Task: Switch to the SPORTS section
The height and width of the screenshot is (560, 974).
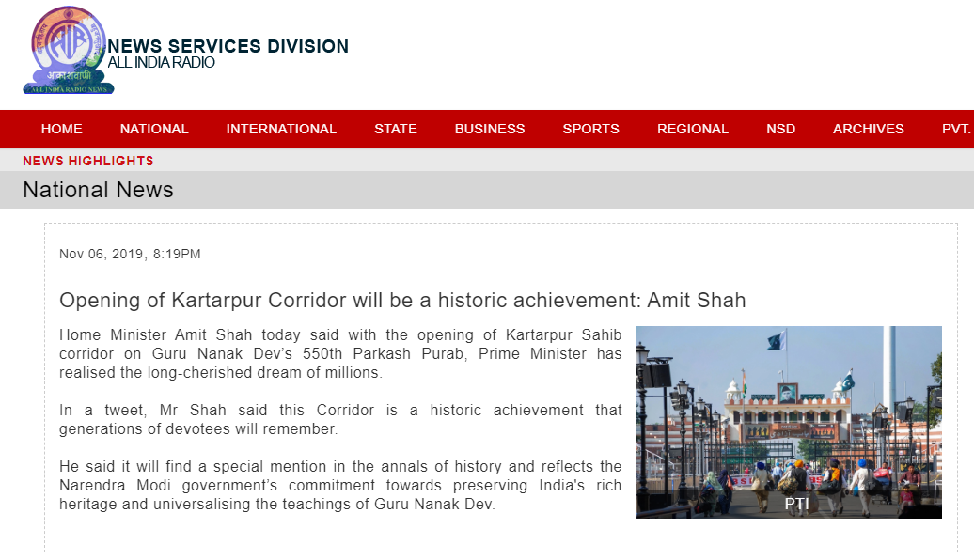Action: tap(590, 129)
